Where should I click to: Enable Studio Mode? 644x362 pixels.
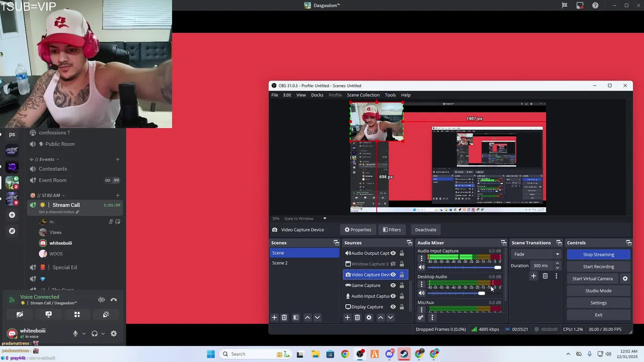pos(598,291)
